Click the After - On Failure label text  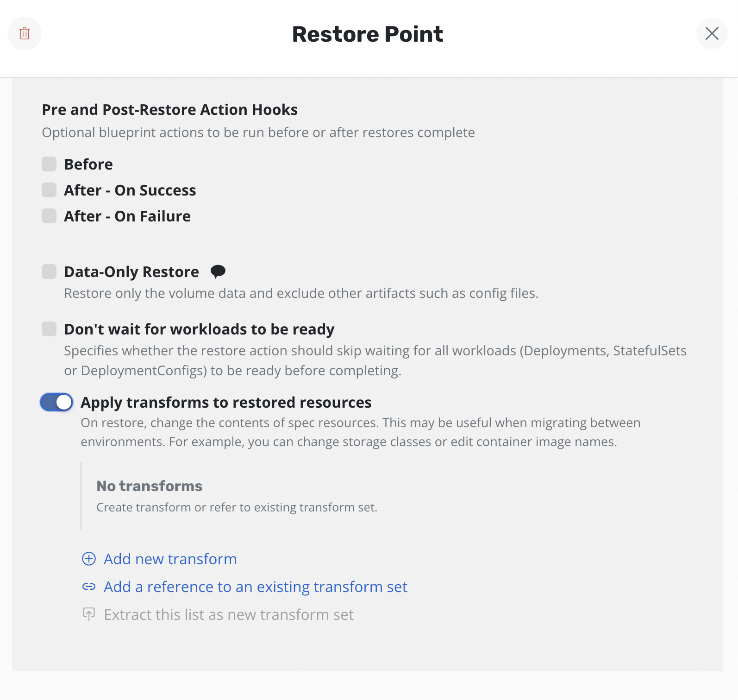(127, 216)
